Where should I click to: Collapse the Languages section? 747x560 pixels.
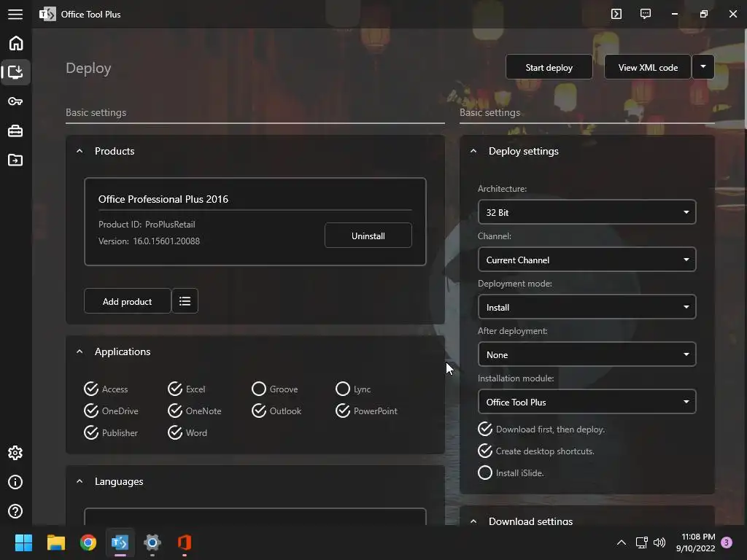click(80, 481)
